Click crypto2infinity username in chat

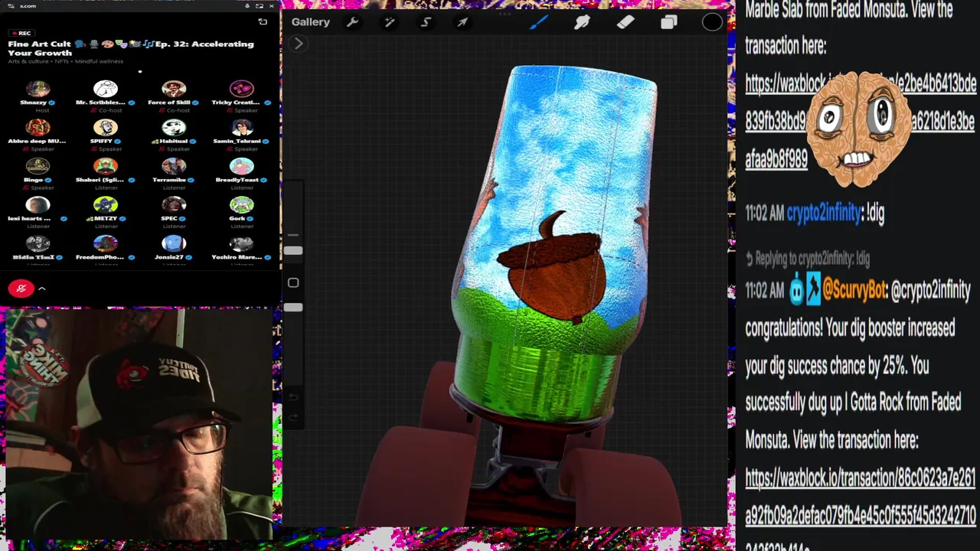pos(824,213)
